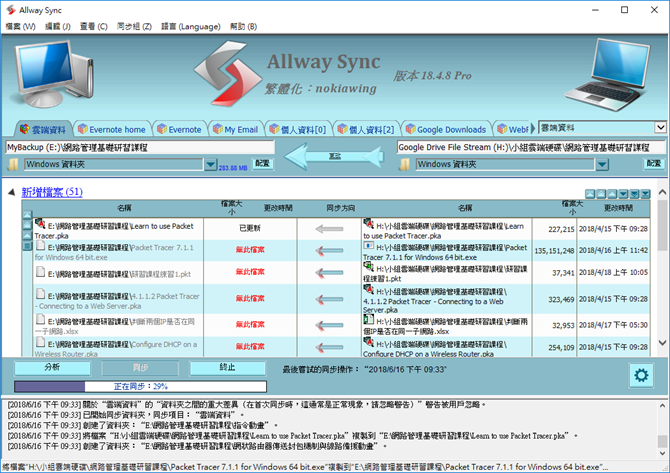Viewport: 670px width, 473px height.
Task: Click left file icon of Learn to use Packet Tracer.pka
Action: (x=40, y=223)
